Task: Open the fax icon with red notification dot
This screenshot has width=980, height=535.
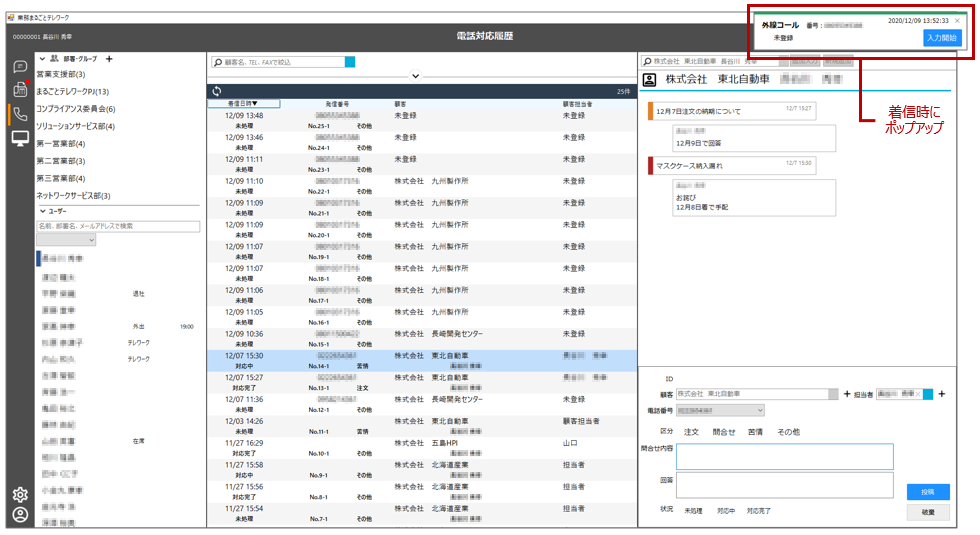Action: (x=19, y=90)
